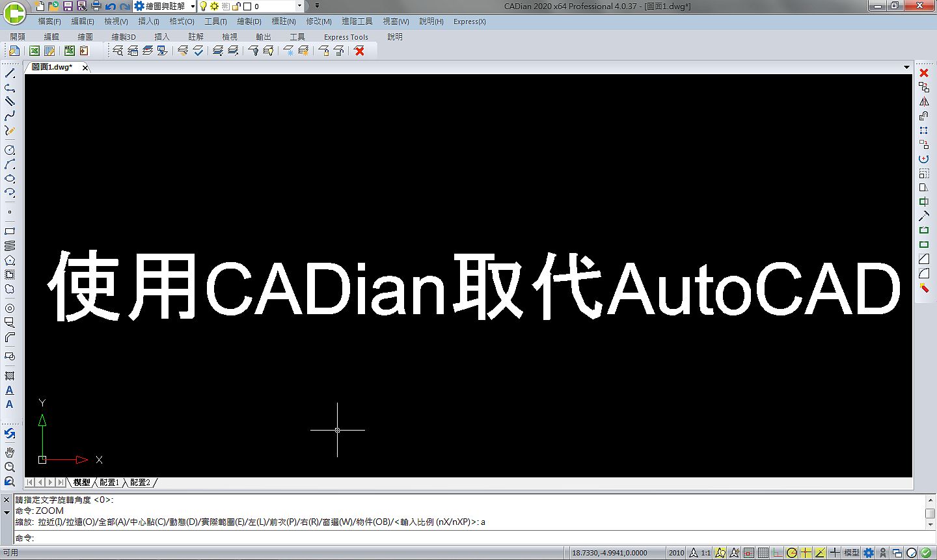Click the last-layout navigation arrow button
The image size is (937, 560).
point(61,483)
